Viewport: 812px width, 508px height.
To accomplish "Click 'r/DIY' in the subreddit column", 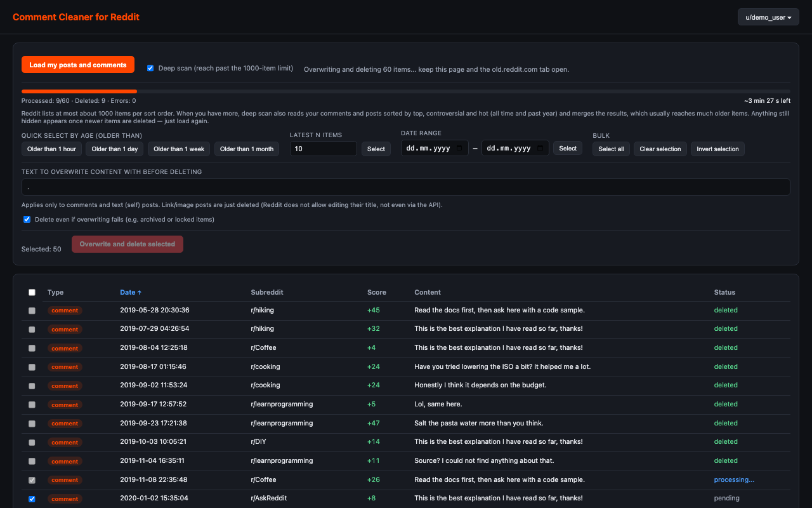I will tap(260, 441).
